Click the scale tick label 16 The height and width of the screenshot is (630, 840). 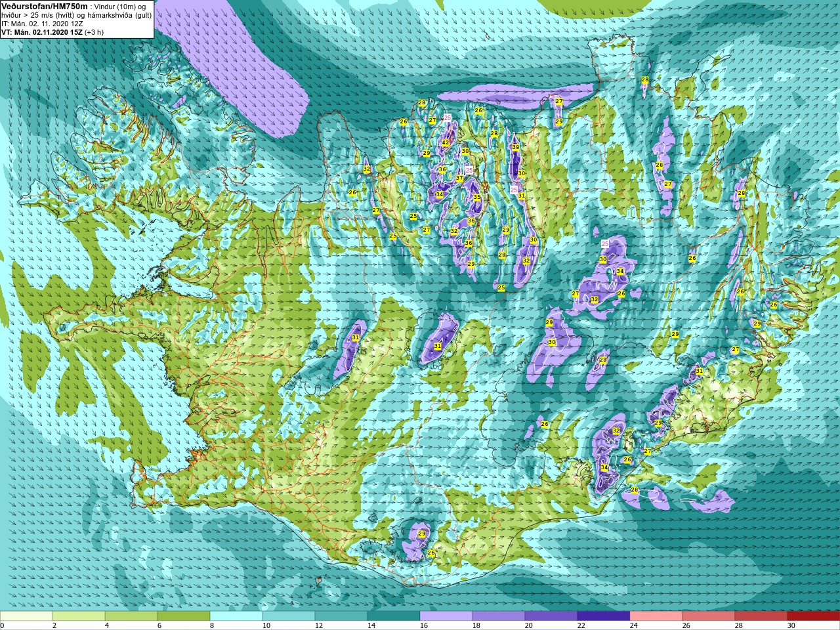(x=423, y=625)
